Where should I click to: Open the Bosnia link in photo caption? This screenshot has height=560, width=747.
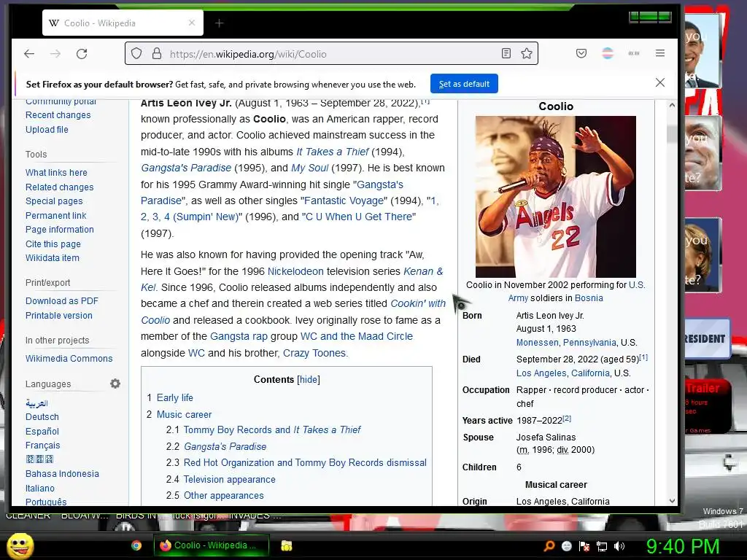pyautogui.click(x=589, y=298)
